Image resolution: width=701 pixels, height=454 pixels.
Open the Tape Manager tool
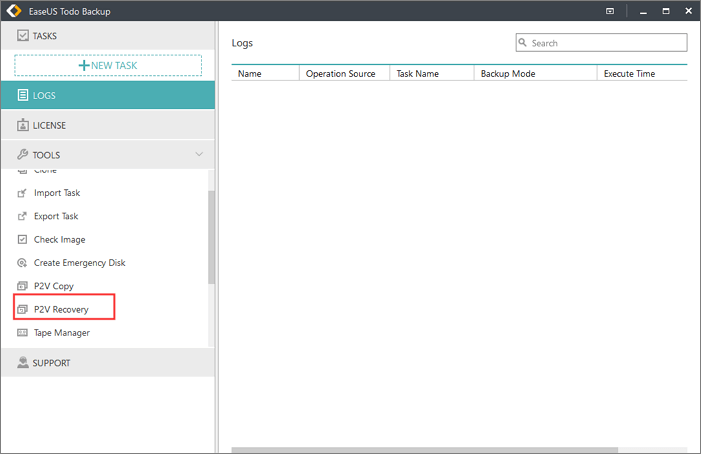click(61, 333)
